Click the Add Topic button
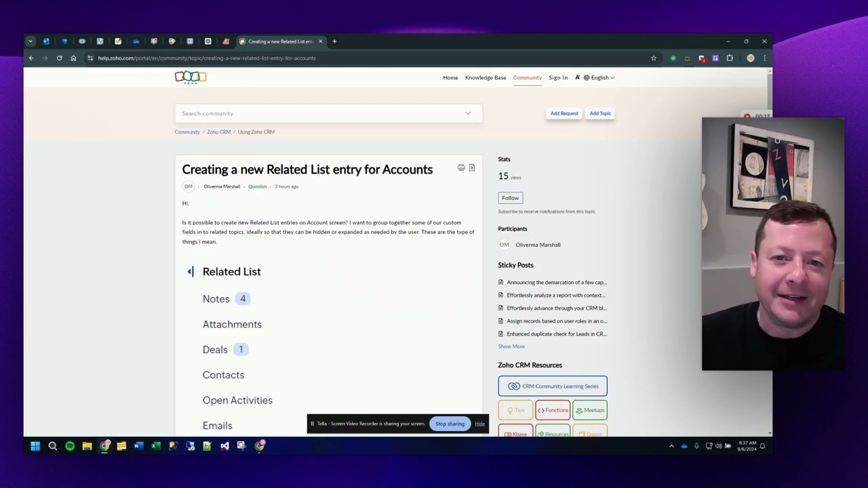 tap(600, 113)
